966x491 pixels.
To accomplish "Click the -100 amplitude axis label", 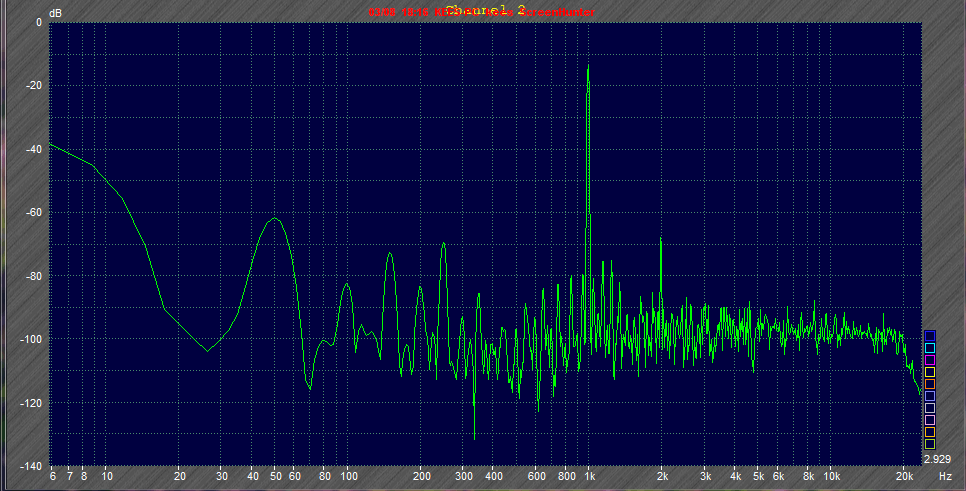I will pos(30,339).
